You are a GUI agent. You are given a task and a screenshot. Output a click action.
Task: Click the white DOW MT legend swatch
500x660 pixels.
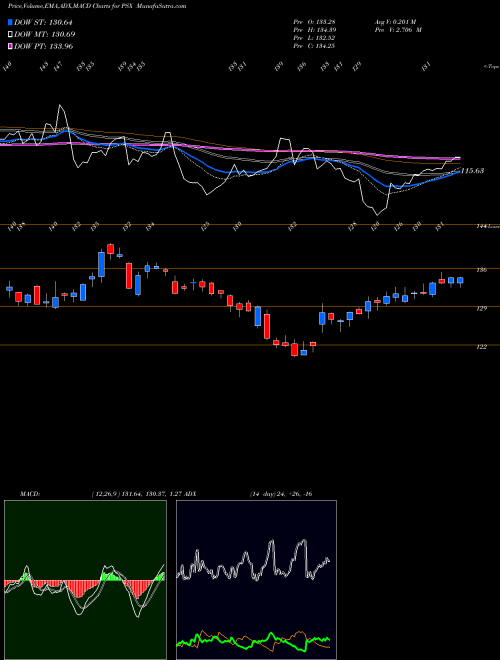(10, 34)
